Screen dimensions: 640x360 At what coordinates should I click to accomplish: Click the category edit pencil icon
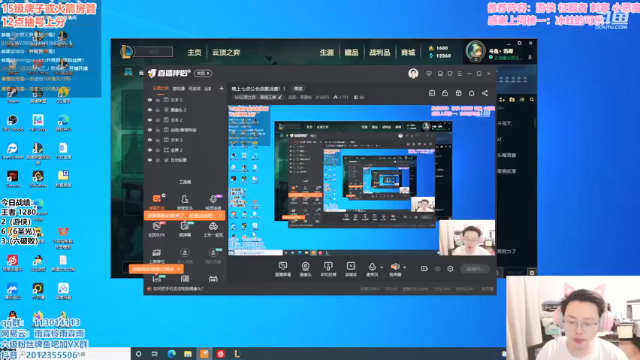click(280, 97)
